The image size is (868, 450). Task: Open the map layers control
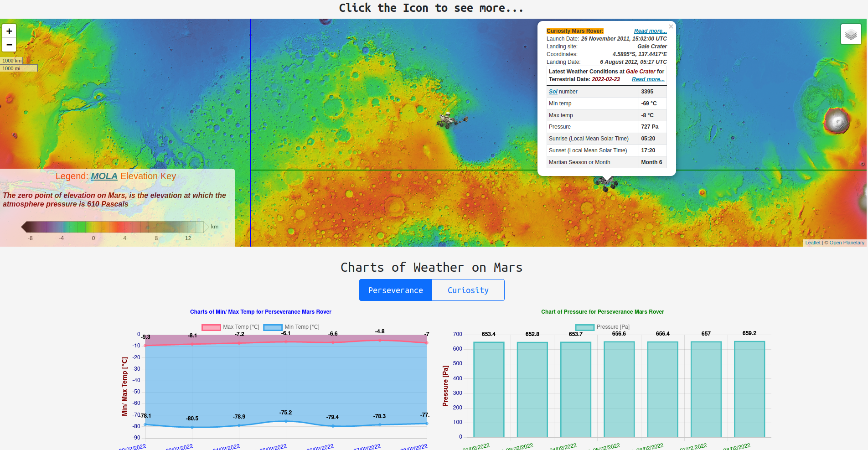coord(851,34)
